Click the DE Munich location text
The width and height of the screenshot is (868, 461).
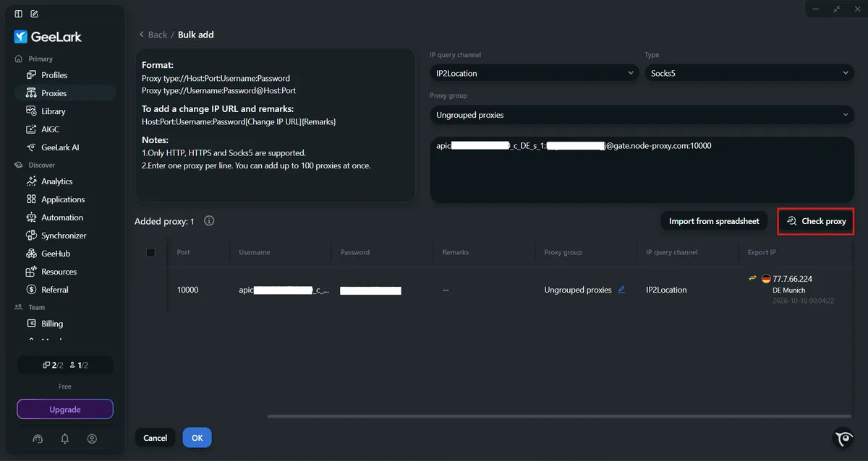[x=789, y=290]
